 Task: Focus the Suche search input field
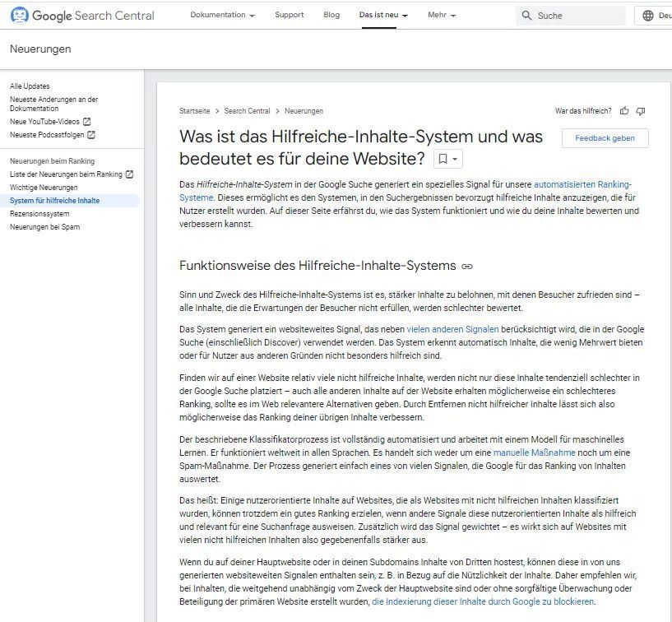(x=570, y=16)
